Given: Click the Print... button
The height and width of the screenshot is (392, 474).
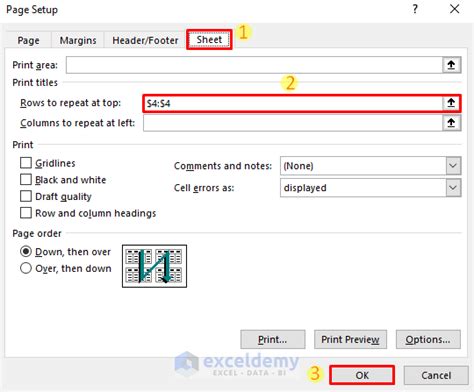Looking at the screenshot, I should click(273, 339).
